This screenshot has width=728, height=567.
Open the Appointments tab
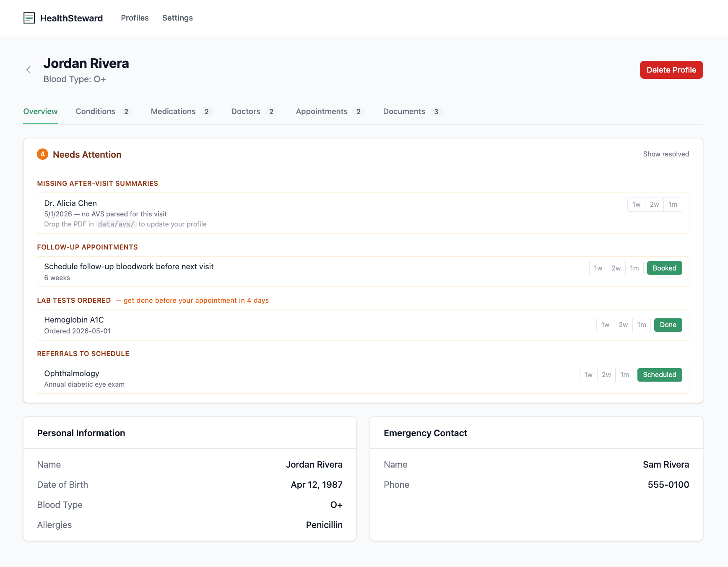tap(330, 112)
